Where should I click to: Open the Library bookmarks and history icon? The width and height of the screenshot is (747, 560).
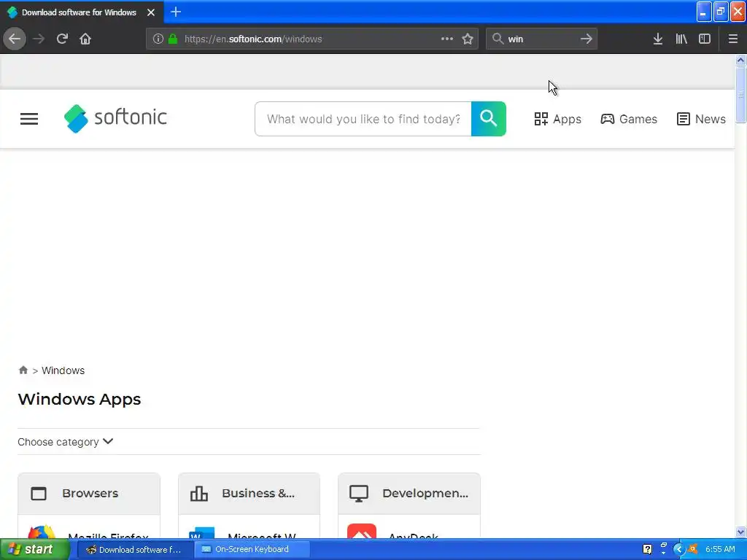[681, 39]
